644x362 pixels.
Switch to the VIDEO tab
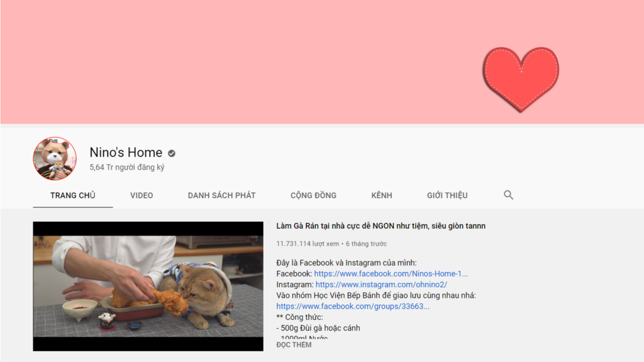coord(142,195)
